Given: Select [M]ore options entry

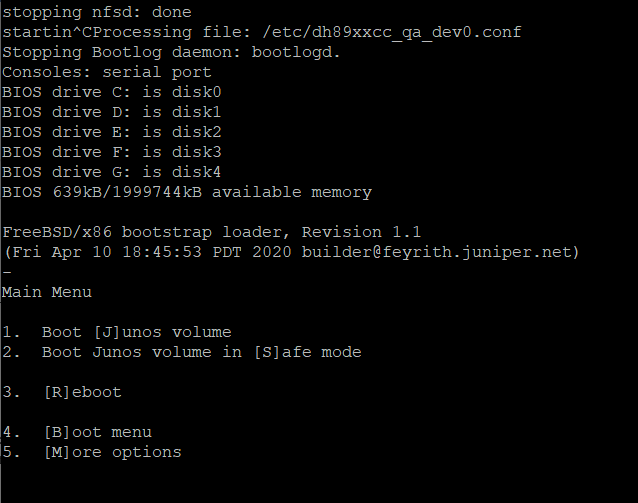Looking at the screenshot, I should (92, 452).
